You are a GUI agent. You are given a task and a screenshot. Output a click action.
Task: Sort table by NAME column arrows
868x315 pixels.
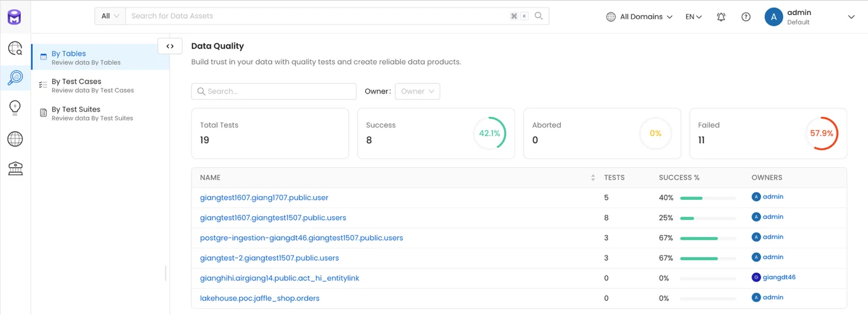(593, 178)
